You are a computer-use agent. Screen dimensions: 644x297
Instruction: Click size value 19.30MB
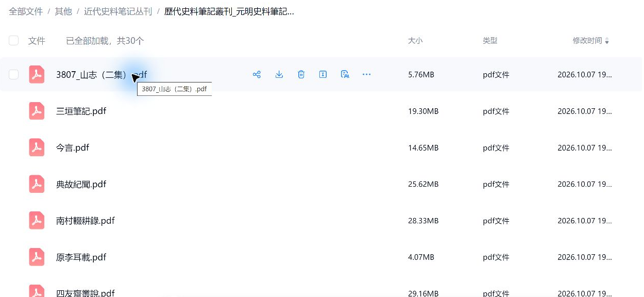423,111
